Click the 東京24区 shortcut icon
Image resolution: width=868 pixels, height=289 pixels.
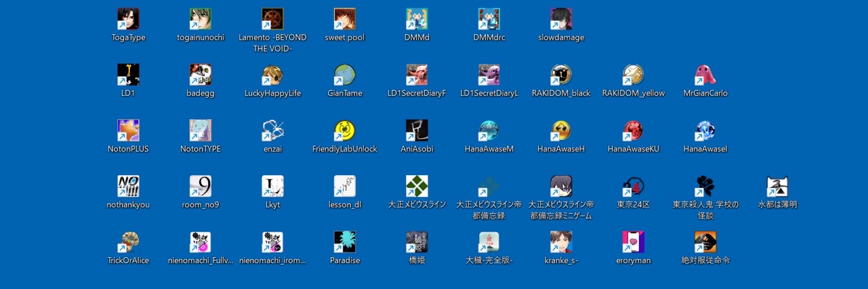pyautogui.click(x=634, y=186)
